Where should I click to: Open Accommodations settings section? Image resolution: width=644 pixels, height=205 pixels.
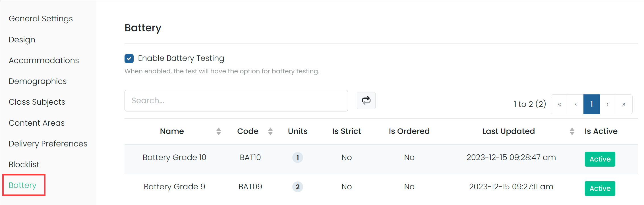pos(44,61)
